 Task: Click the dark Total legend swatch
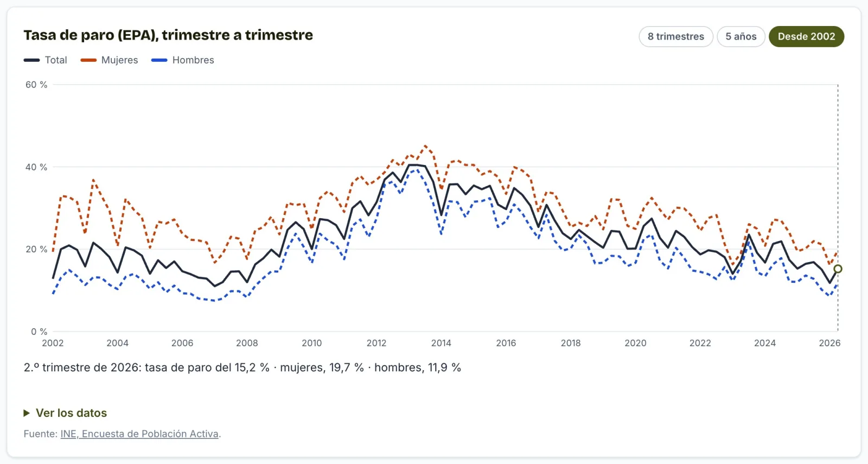pos(31,60)
